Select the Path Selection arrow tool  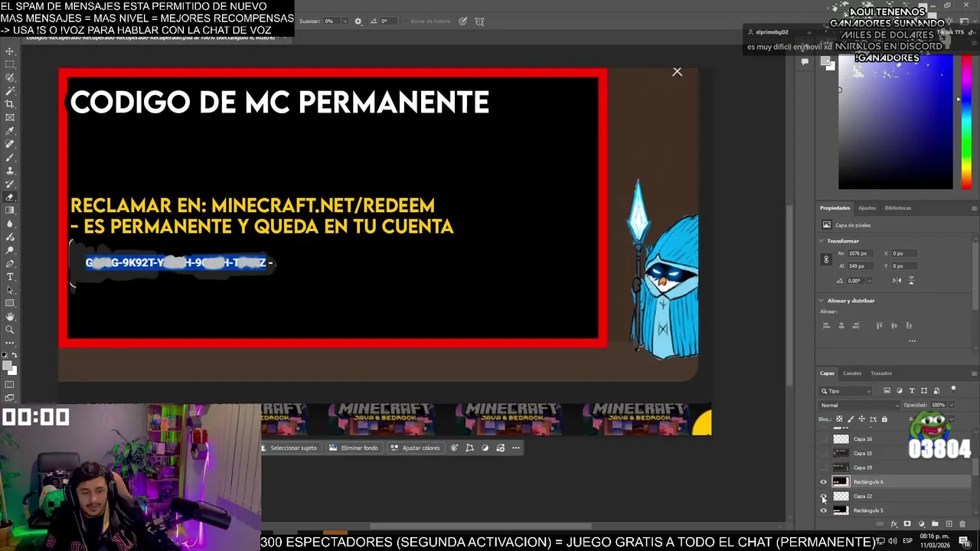point(10,290)
